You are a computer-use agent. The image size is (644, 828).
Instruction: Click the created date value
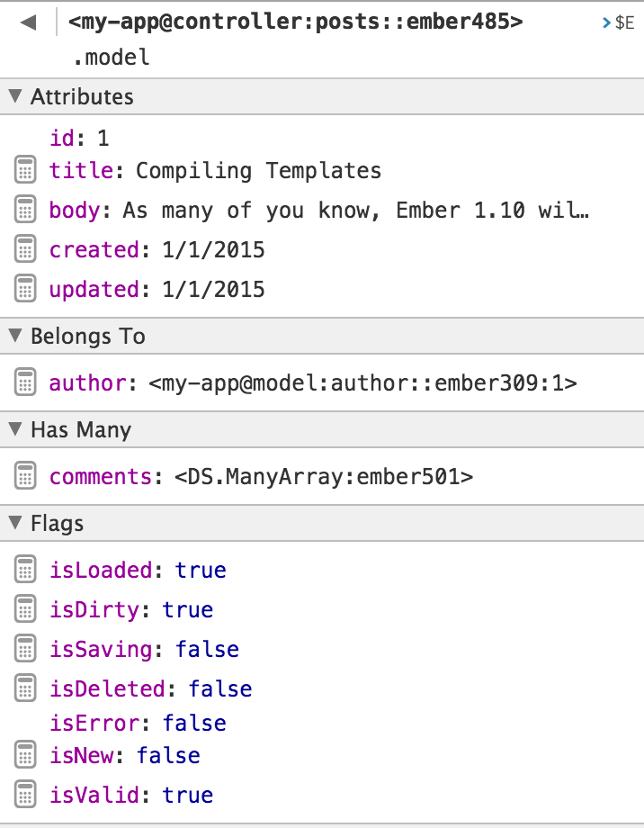(x=213, y=250)
